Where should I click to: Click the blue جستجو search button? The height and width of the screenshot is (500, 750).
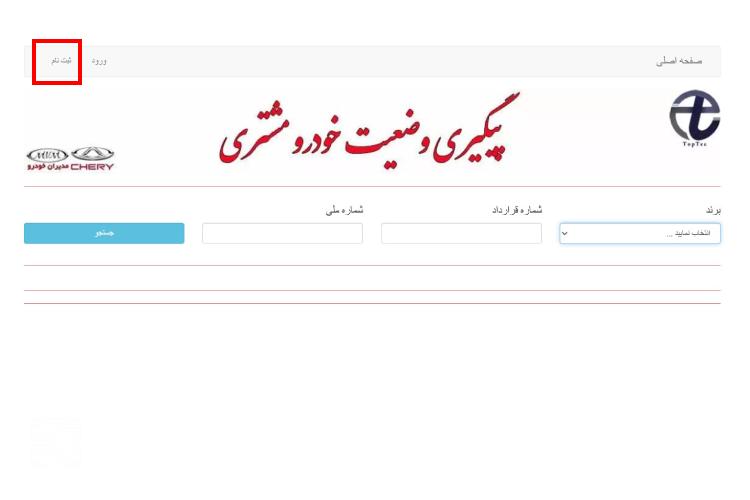click(x=104, y=233)
